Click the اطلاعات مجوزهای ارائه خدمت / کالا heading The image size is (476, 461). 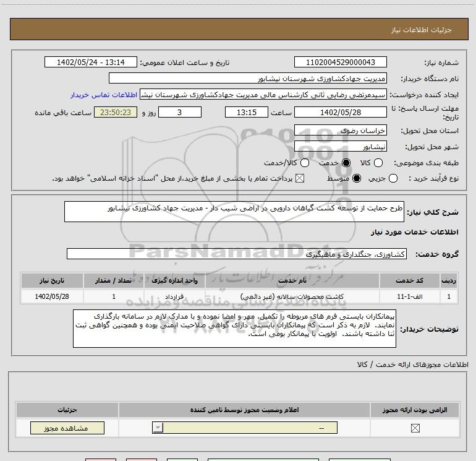(x=413, y=364)
